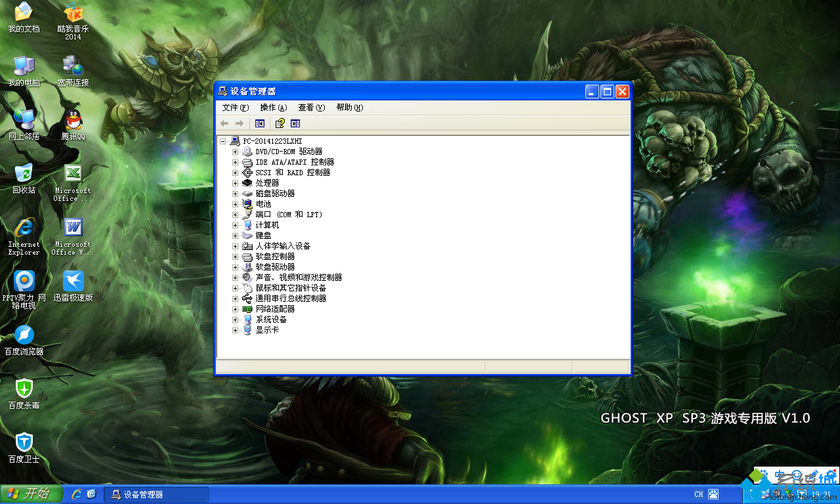840x504 pixels.
Task: Click the second quick launch icon beside IE
Action: 91,493
